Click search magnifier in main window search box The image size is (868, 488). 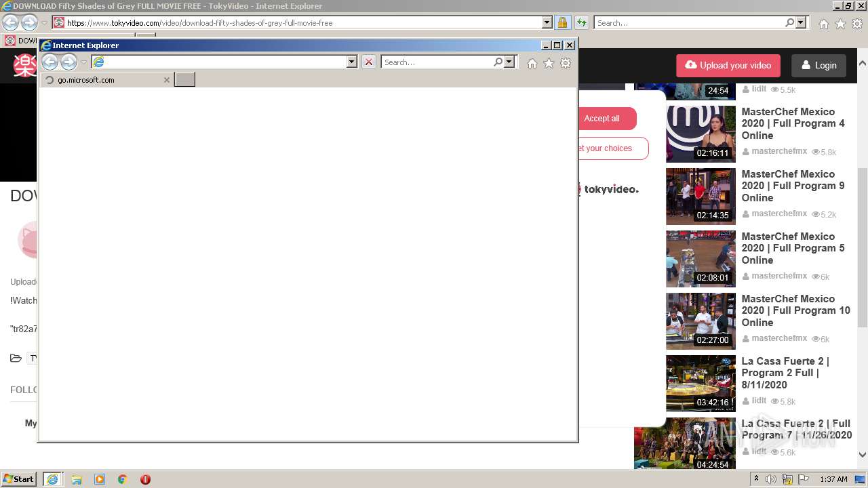789,22
